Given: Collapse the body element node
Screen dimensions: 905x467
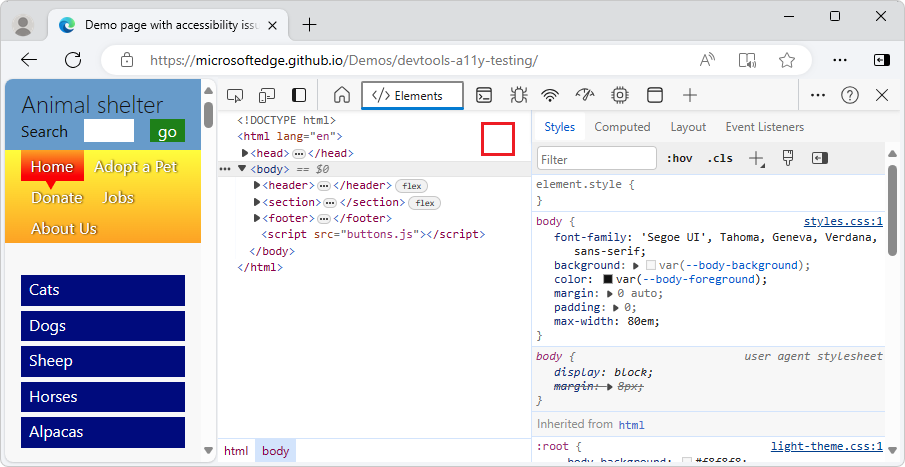Looking at the screenshot, I should (x=242, y=169).
